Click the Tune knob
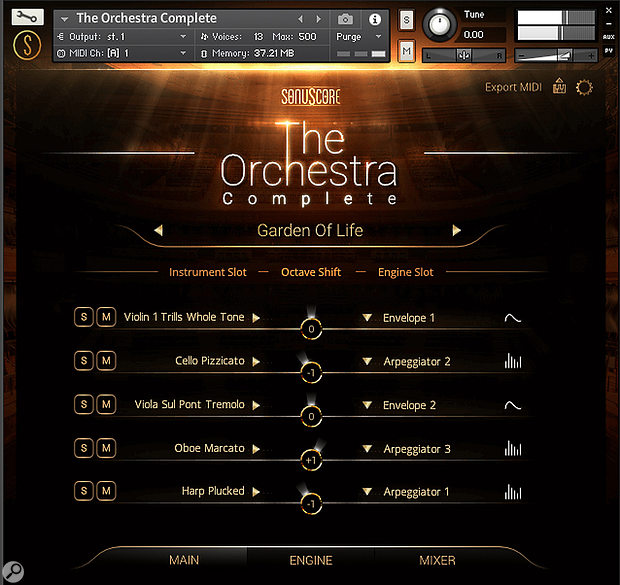Screen dimensions: 620x585 [x=440, y=24]
